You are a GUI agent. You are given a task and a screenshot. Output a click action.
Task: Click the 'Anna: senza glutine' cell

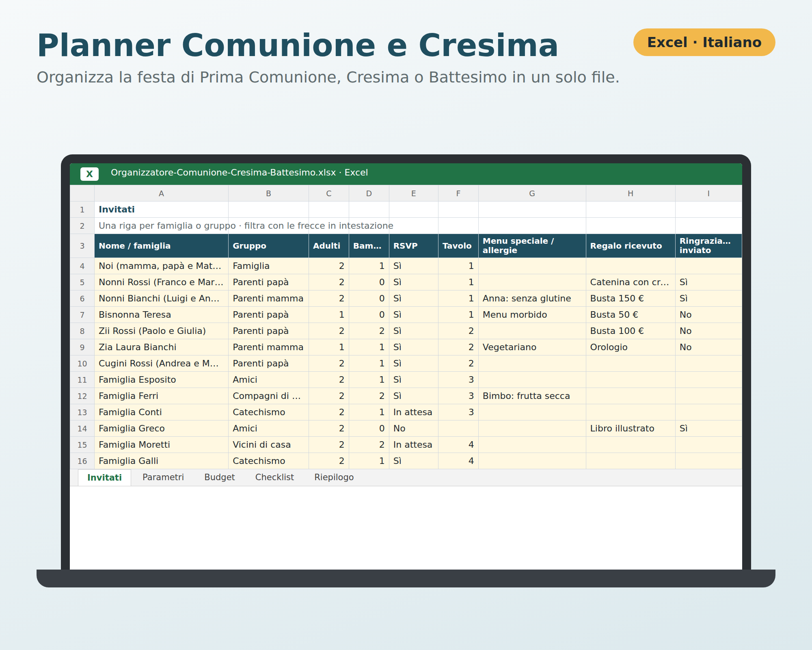532,299
